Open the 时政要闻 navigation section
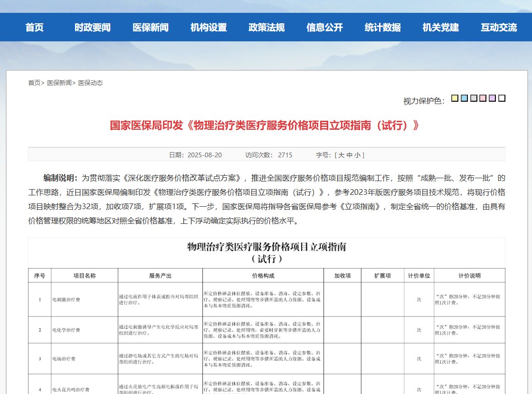The image size is (532, 394). tap(93, 27)
